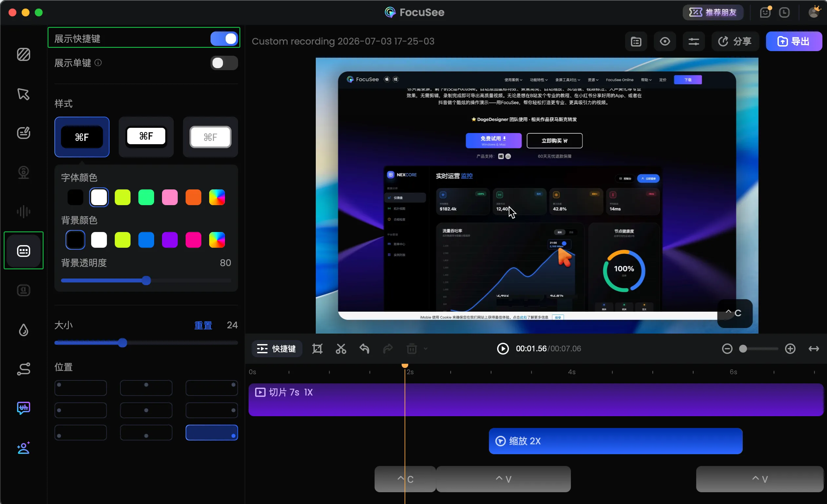Select the 切片 7s 1X clip

536,400
